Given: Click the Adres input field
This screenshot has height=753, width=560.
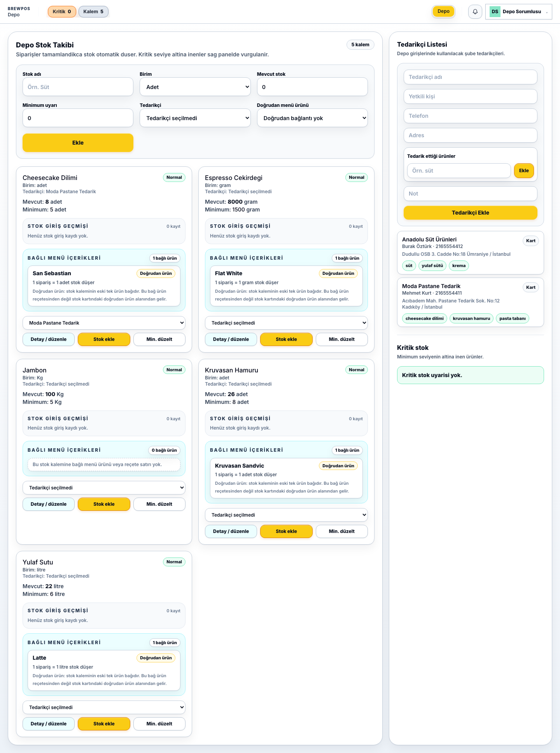Looking at the screenshot, I should tap(470, 135).
